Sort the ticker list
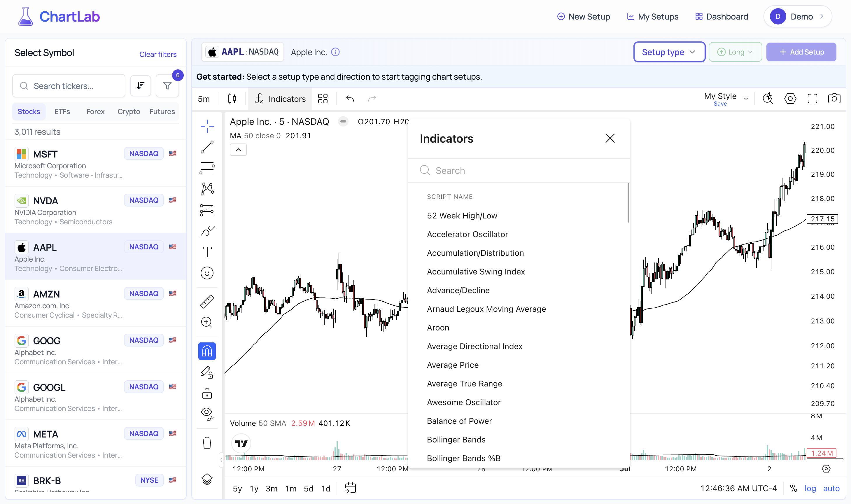The image size is (851, 504). pyautogui.click(x=140, y=85)
